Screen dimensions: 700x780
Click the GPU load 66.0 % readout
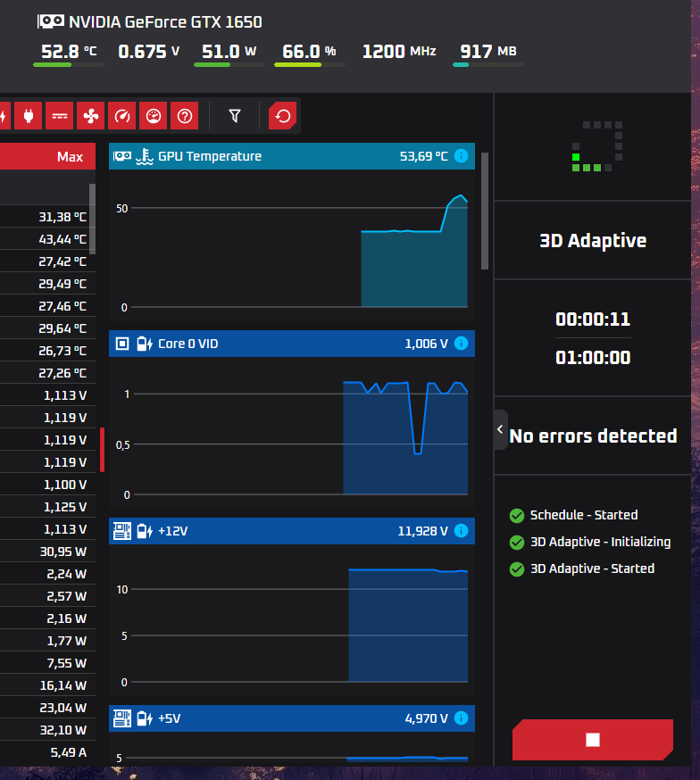point(309,51)
